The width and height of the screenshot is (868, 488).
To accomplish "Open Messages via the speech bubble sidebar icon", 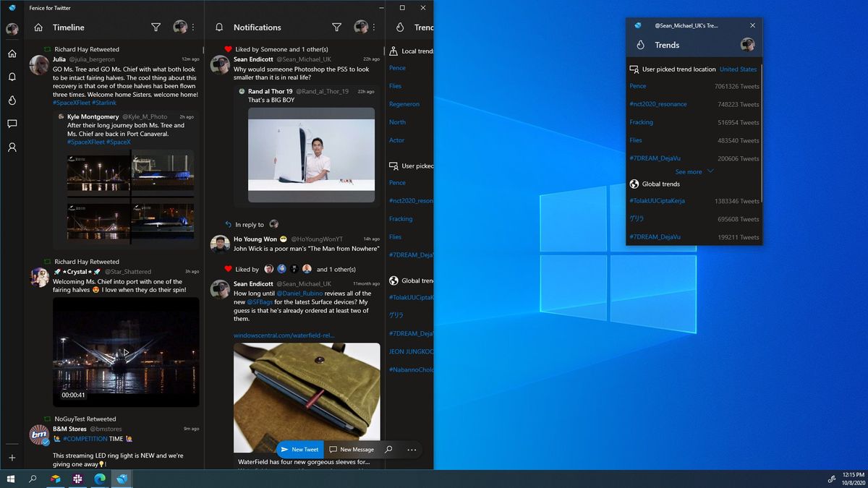I will click(11, 124).
